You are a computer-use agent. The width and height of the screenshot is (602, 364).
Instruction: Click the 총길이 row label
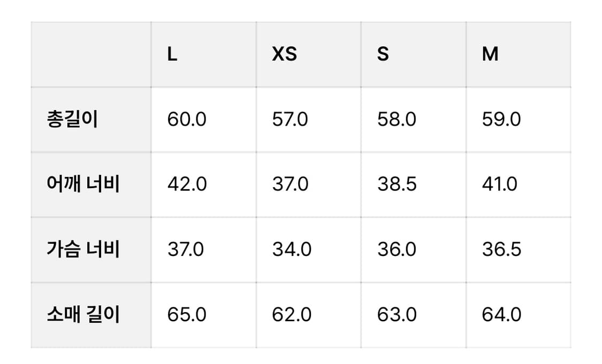[72, 119]
